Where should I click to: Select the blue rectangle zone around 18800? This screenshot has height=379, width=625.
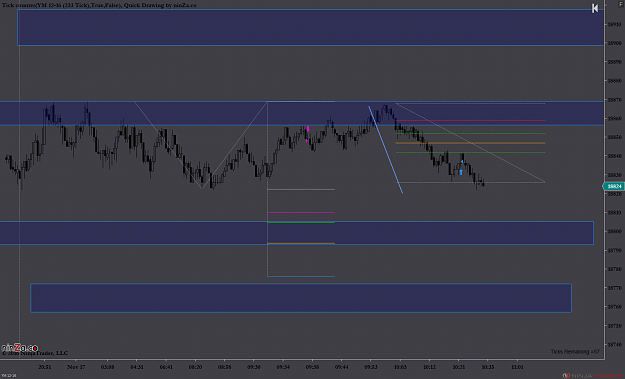[297, 233]
